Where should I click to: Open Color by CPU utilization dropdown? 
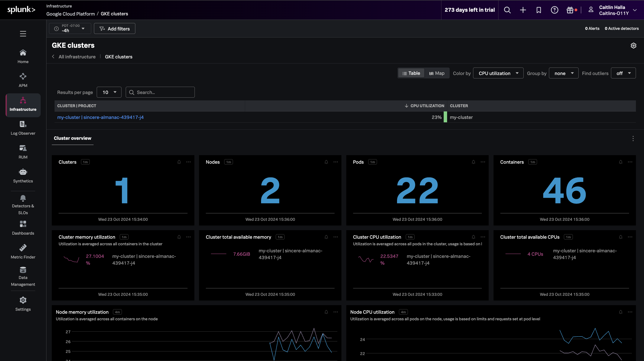498,73
